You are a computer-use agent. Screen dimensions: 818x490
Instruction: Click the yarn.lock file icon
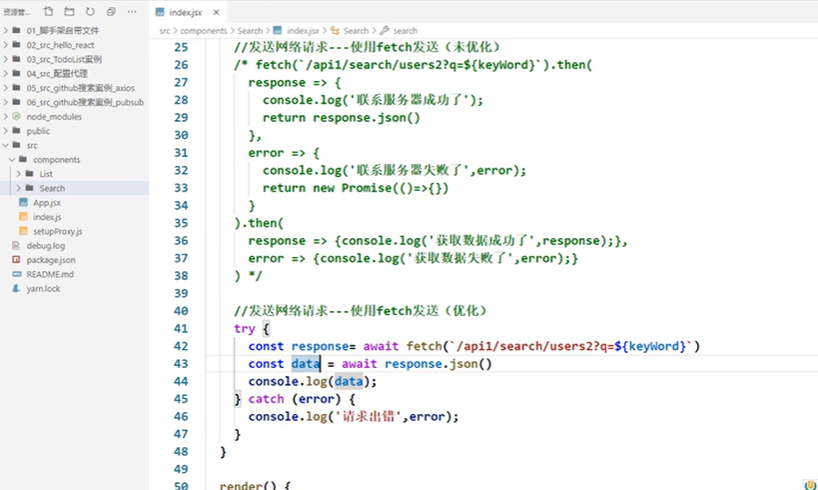(x=17, y=289)
